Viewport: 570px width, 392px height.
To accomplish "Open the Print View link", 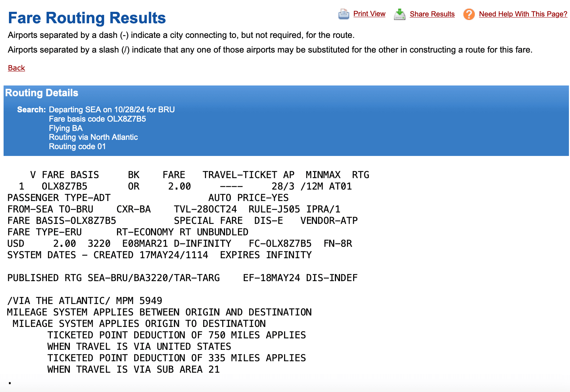I will 369,14.
